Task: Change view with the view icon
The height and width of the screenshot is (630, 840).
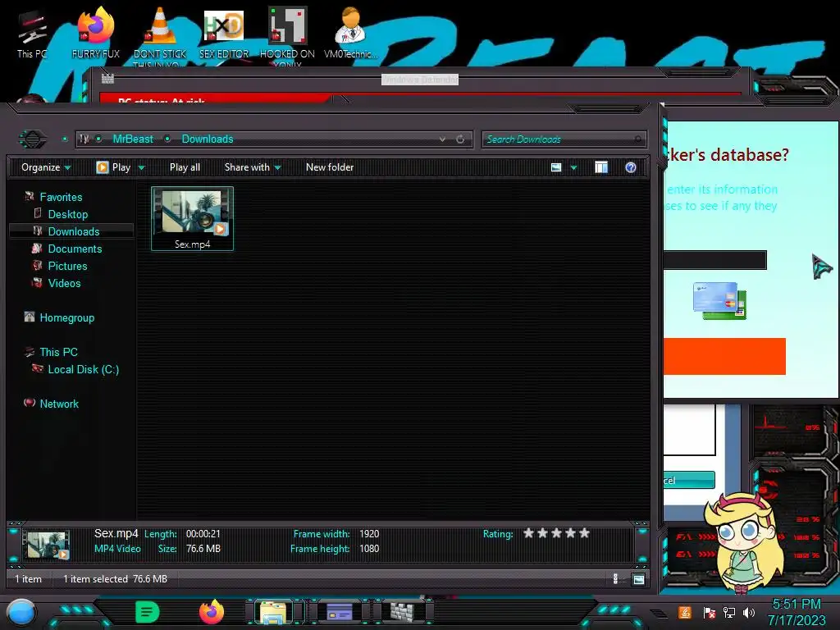Action: tap(556, 167)
